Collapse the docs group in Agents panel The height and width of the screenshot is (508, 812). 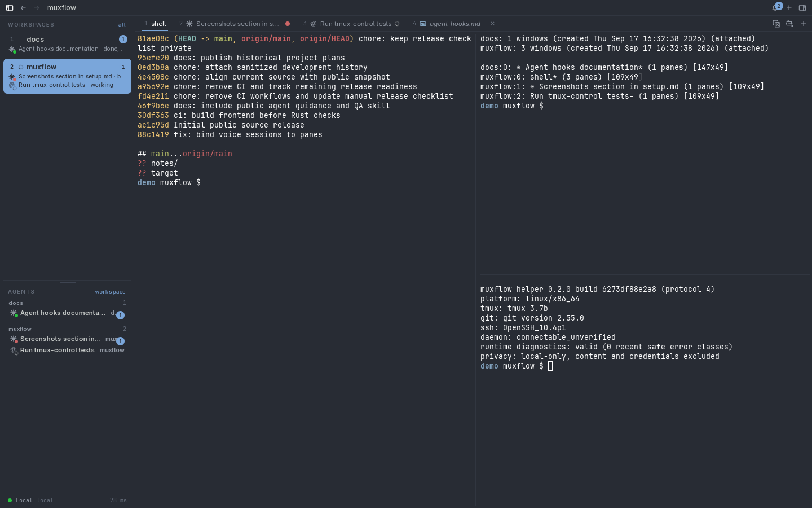click(67, 303)
